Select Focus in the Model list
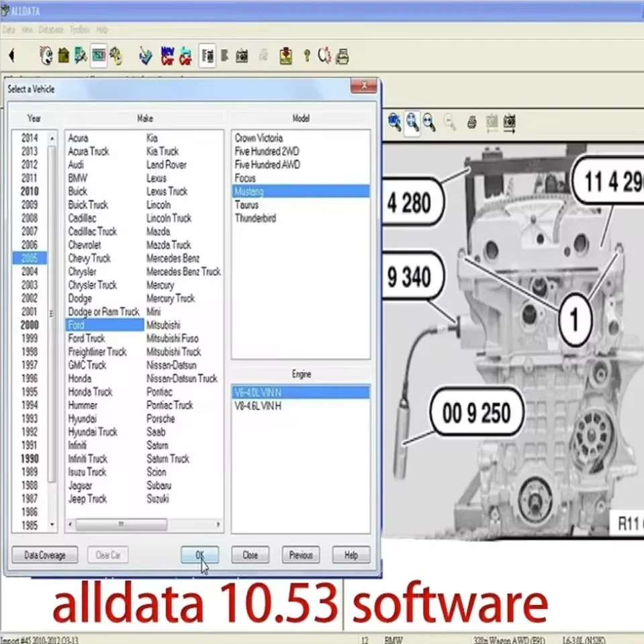 coord(245,178)
